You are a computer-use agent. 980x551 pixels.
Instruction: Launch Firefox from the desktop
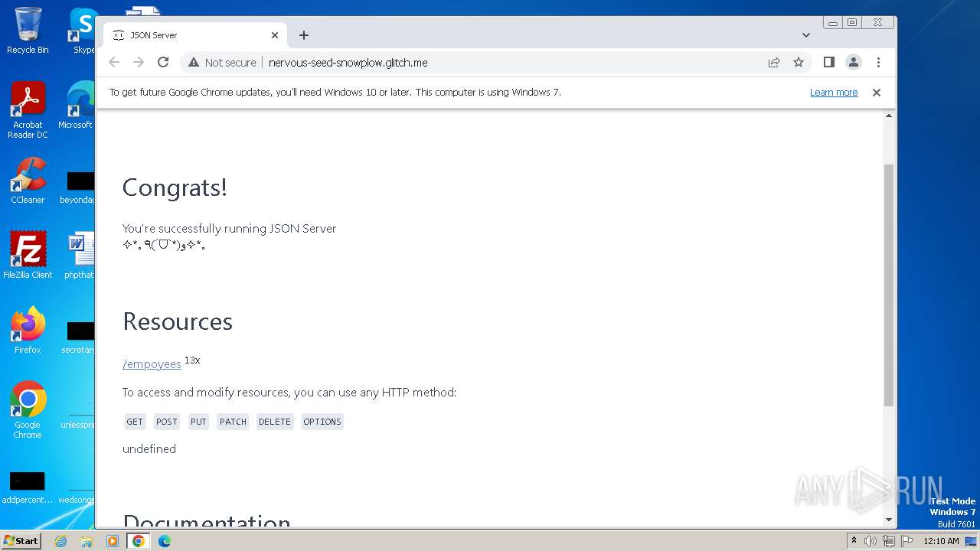(x=28, y=331)
